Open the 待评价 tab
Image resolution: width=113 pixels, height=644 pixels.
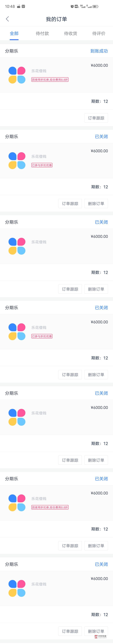tap(99, 33)
